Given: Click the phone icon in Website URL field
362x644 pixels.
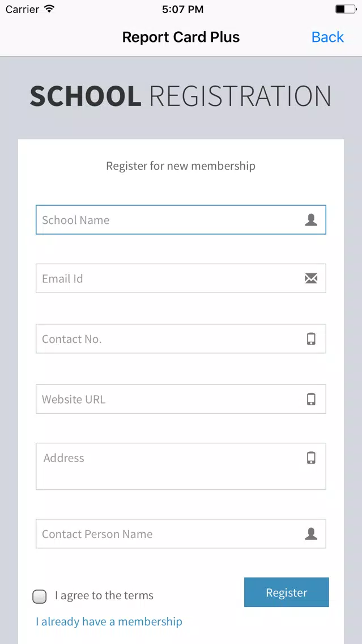Looking at the screenshot, I should click(x=311, y=399).
